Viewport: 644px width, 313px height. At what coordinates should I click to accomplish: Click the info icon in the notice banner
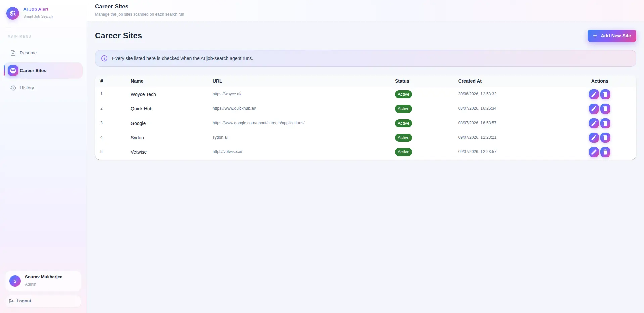(x=104, y=58)
